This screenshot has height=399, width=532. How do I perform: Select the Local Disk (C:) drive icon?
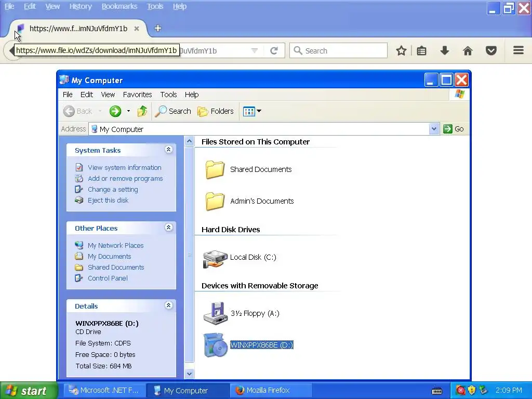[x=215, y=259]
